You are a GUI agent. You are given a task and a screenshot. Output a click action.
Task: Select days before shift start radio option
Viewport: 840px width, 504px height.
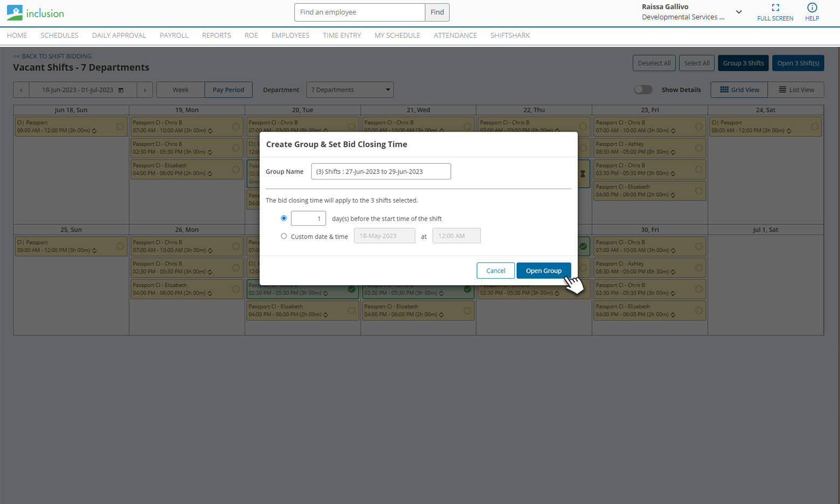coord(284,218)
